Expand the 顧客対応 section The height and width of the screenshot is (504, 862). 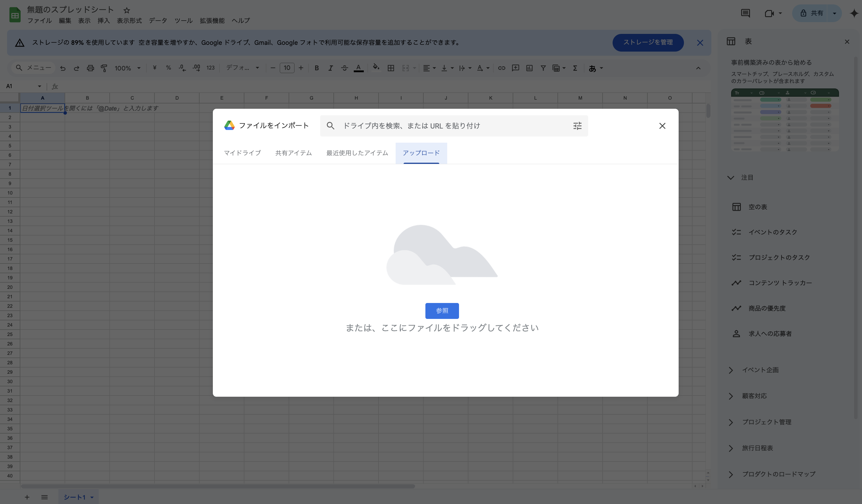pyautogui.click(x=731, y=396)
